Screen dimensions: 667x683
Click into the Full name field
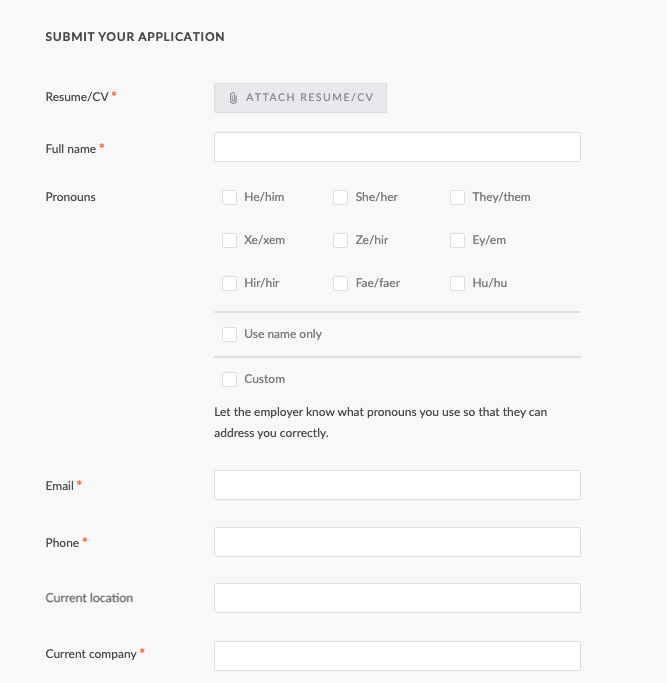coord(397,147)
